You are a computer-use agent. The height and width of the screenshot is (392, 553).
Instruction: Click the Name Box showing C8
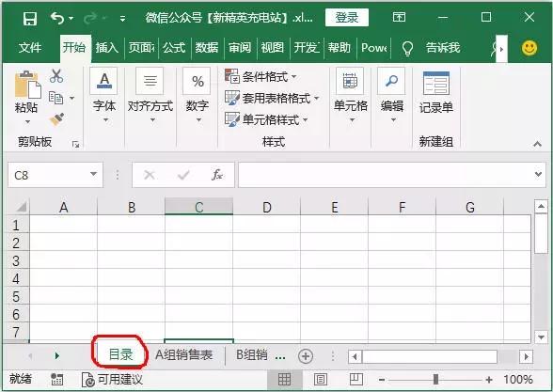point(49,175)
